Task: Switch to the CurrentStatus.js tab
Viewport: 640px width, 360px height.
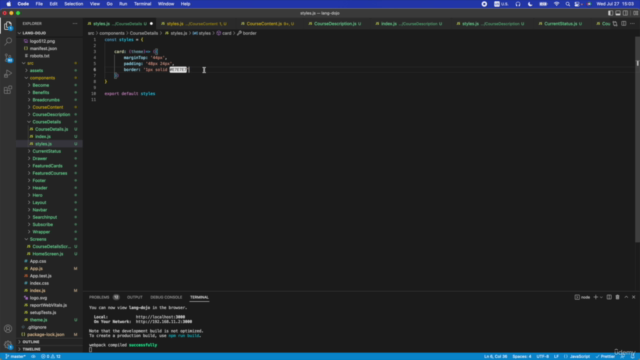Action: pos(563,24)
